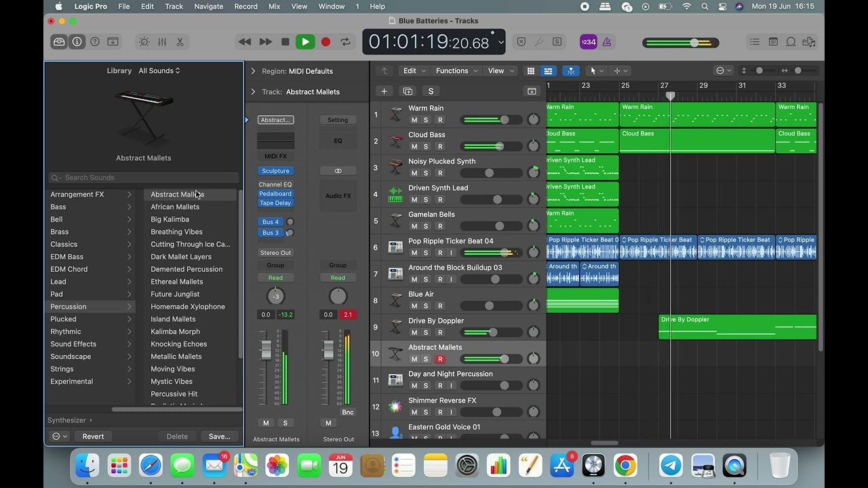Screen dimensions: 868x488
Task: Open the Pedalboard effect plug-in
Action: 275,194
